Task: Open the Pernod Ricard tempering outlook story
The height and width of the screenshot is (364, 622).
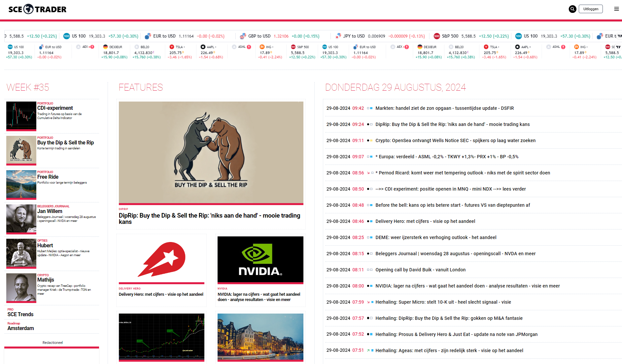Action: click(x=463, y=173)
